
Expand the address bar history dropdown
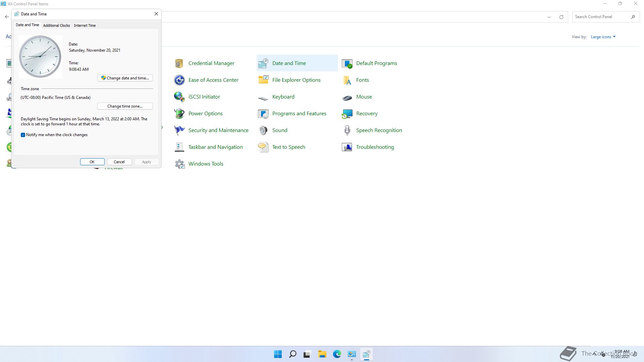549,17
